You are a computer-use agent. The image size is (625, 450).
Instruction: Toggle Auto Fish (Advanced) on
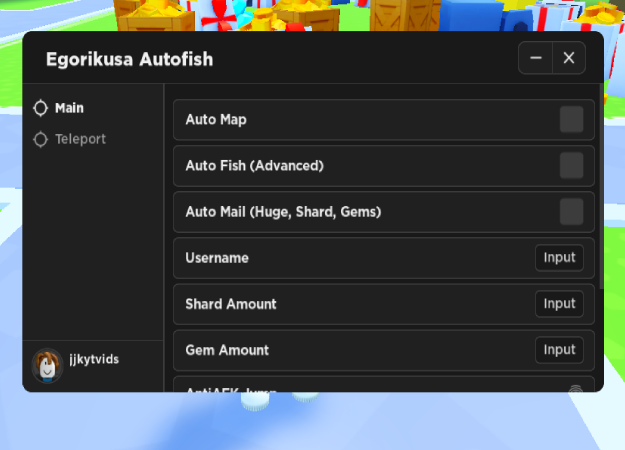(x=572, y=165)
